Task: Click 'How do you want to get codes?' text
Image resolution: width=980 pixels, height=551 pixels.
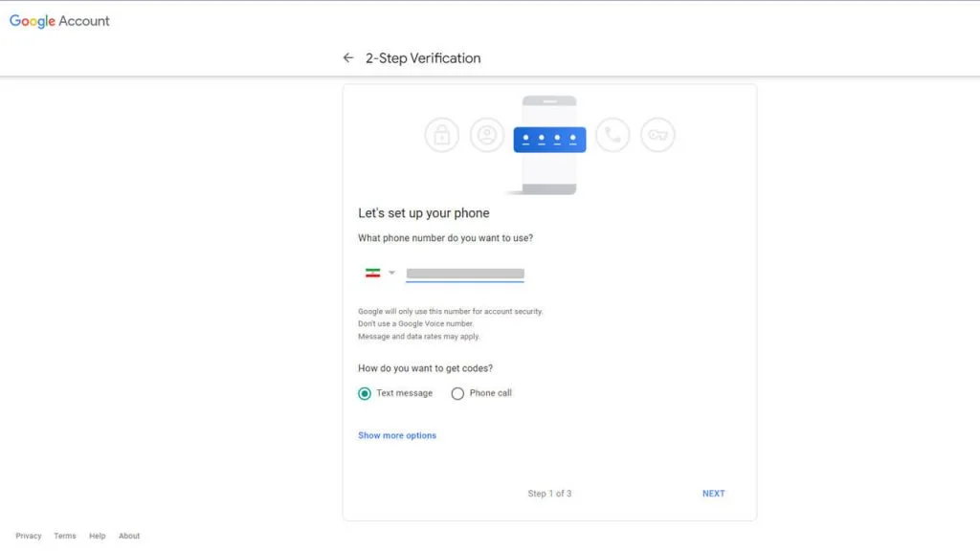Action: point(425,368)
